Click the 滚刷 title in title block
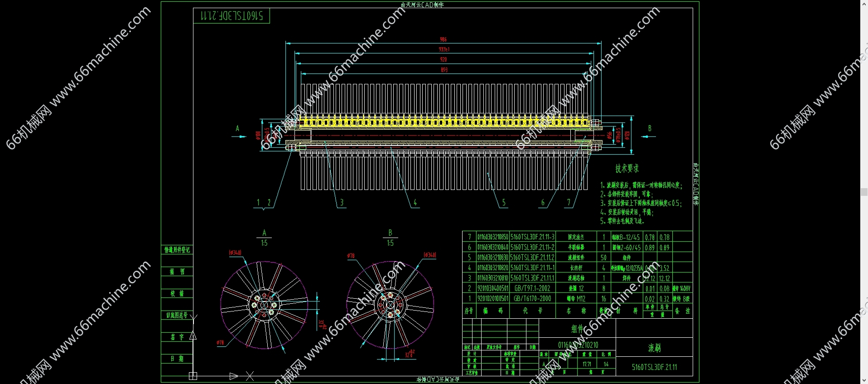The image size is (868, 384). 654,348
